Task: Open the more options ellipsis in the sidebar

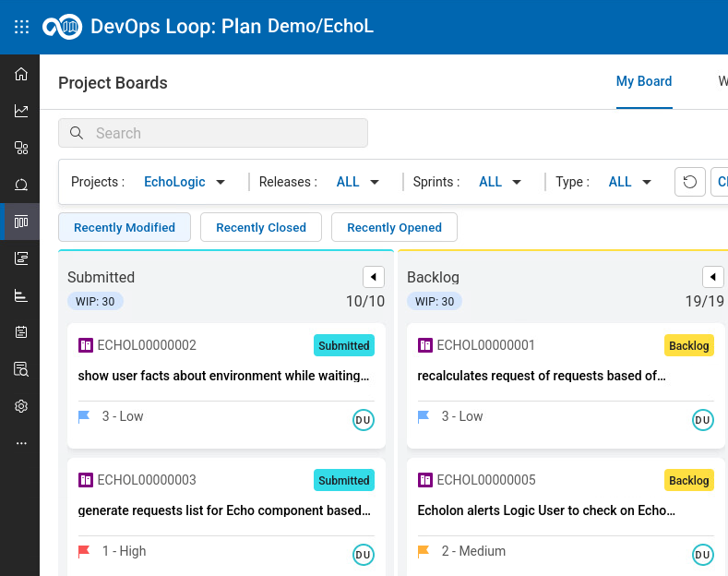Action: pos(21,443)
